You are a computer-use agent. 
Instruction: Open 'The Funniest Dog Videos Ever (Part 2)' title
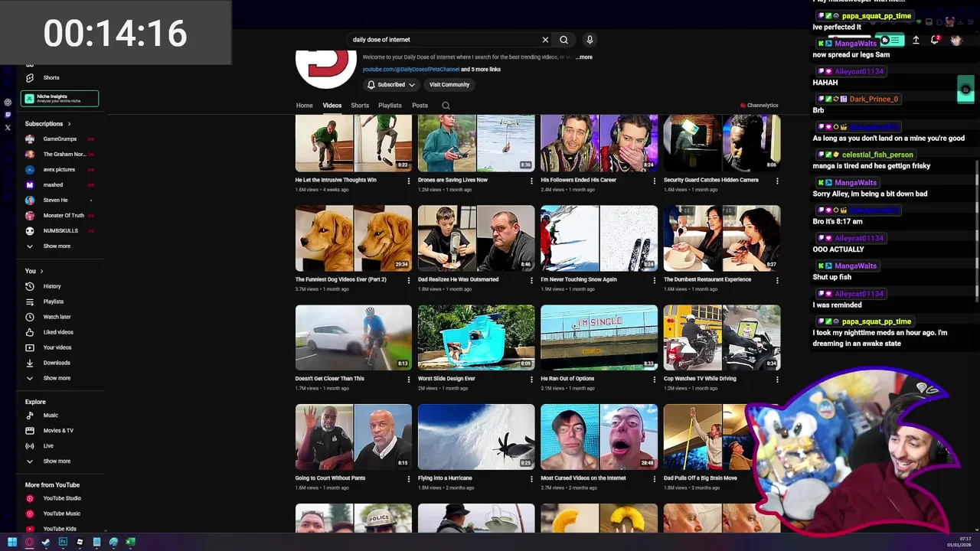(x=341, y=279)
